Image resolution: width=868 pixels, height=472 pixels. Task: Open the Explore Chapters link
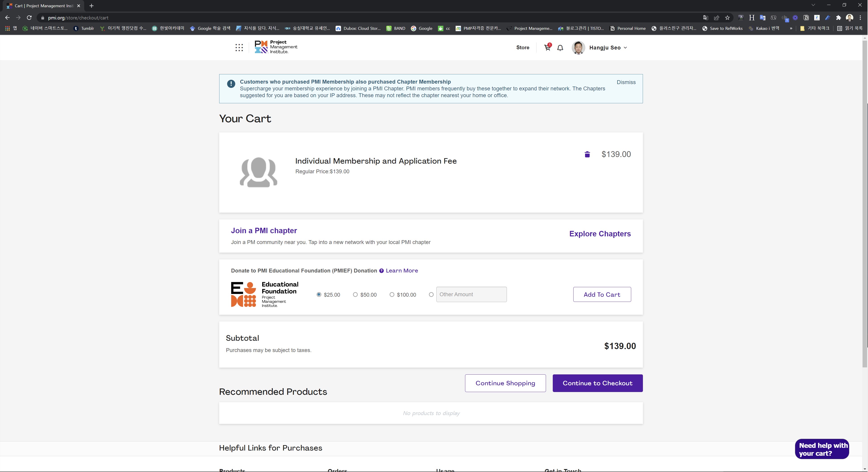(x=600, y=233)
